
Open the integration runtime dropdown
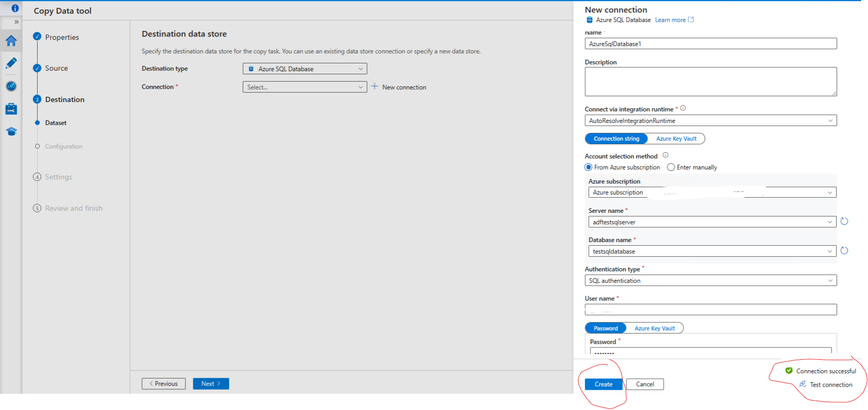[x=710, y=121]
